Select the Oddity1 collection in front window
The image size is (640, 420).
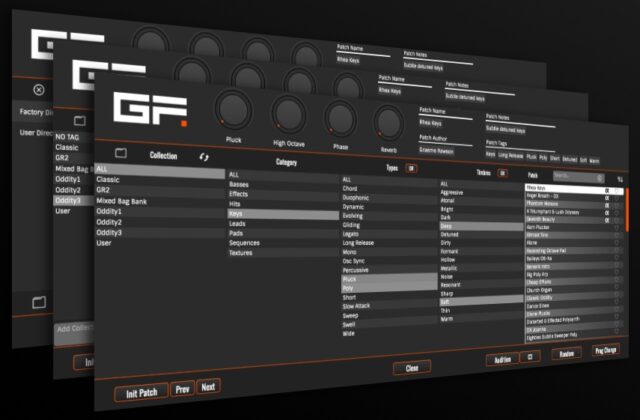coord(160,212)
